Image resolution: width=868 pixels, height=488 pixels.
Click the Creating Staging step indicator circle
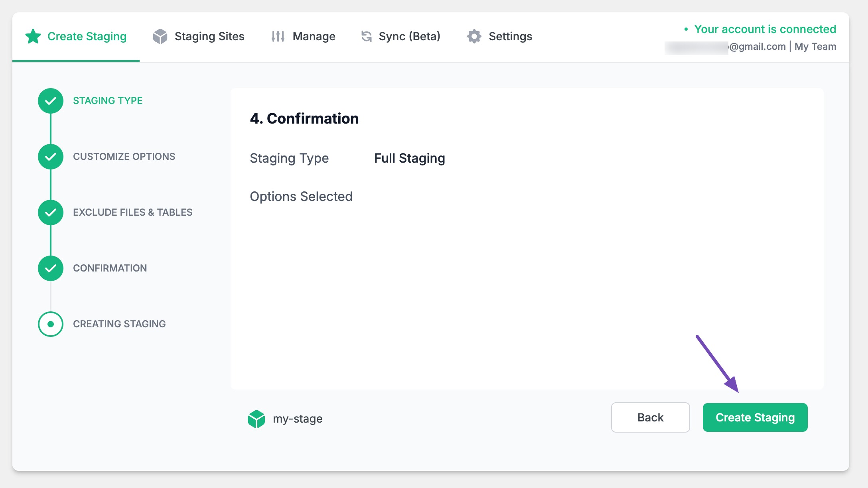[51, 324]
